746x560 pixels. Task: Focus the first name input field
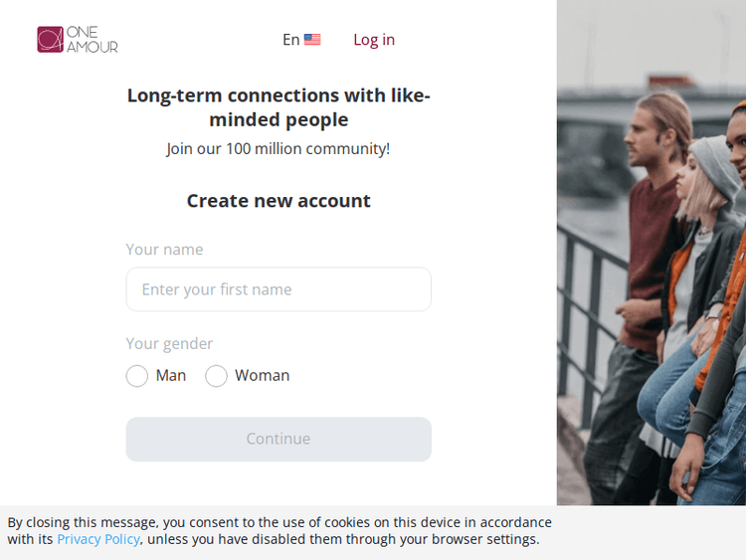pyautogui.click(x=279, y=289)
